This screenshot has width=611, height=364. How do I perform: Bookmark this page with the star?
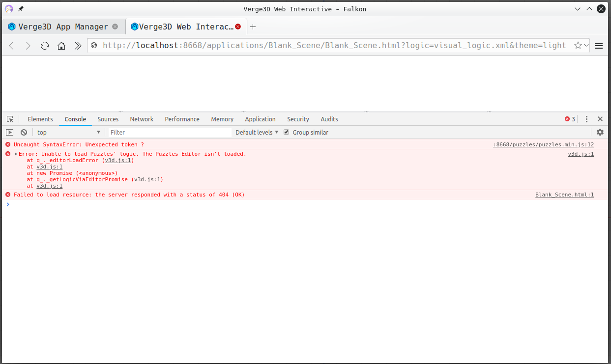[578, 45]
